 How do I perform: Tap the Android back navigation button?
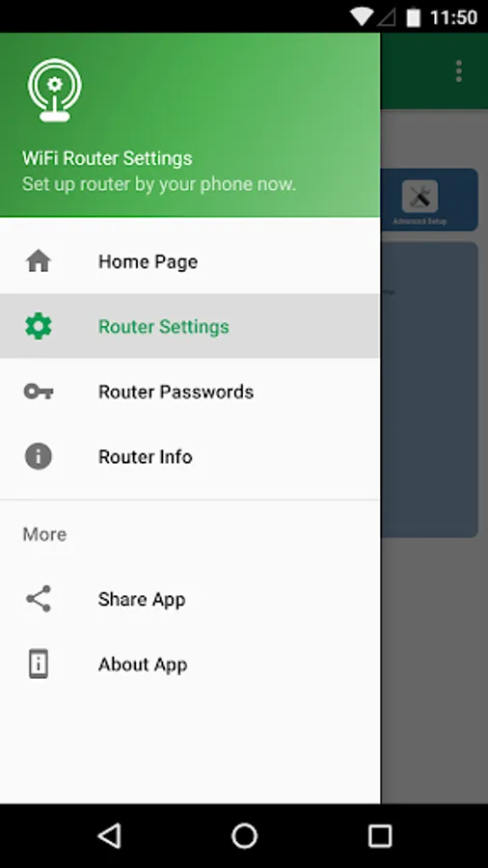coord(109,835)
